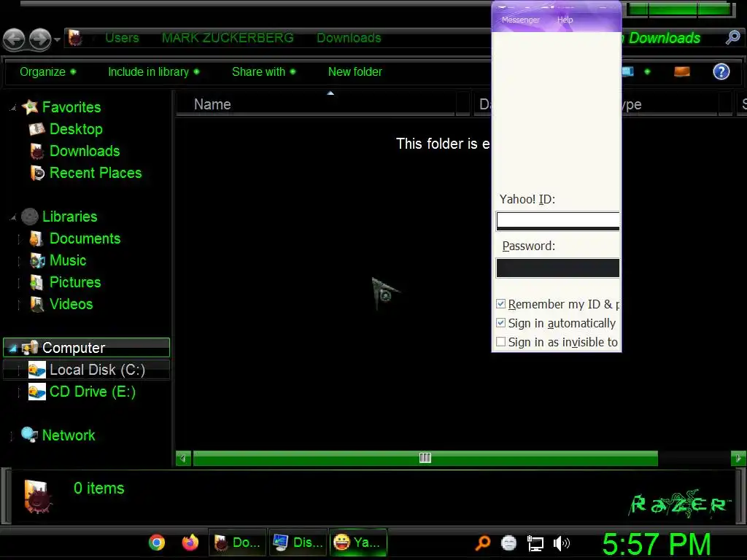Go forward with the Explorer forward arrow

tap(40, 39)
